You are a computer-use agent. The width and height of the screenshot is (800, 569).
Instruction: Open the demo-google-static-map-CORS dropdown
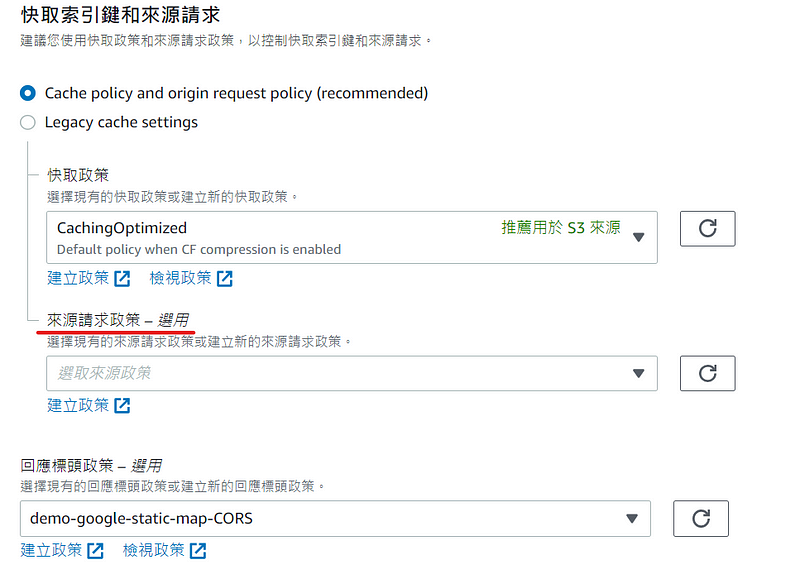coord(335,519)
